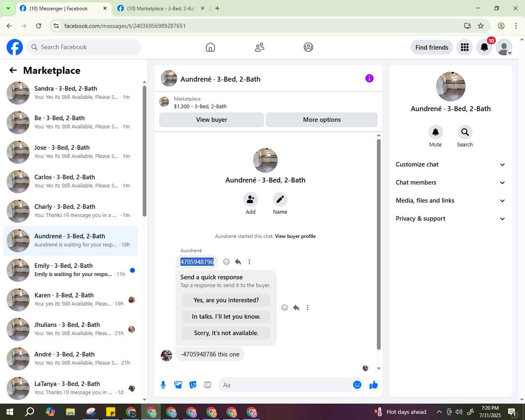Open the Groups icon in top navigation

(x=308, y=47)
